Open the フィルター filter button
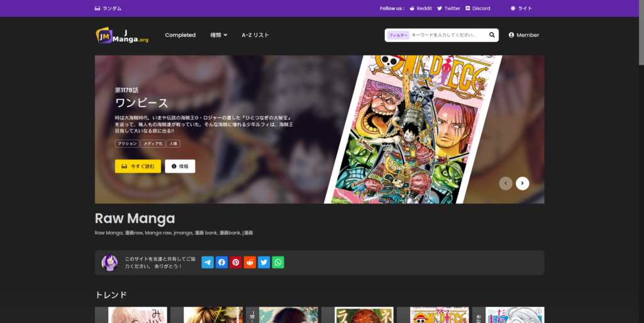Viewport: 644px width, 323px height. [x=398, y=35]
